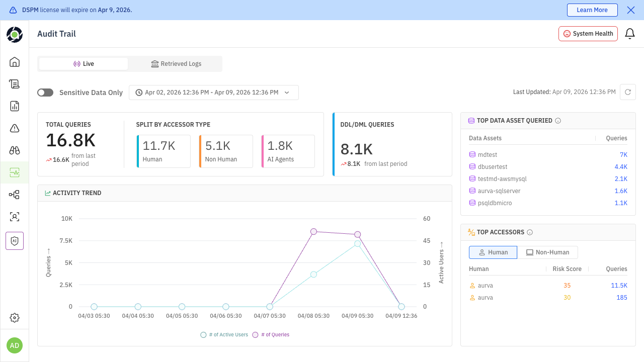Click the 04/08 queries data point

pyautogui.click(x=313, y=231)
